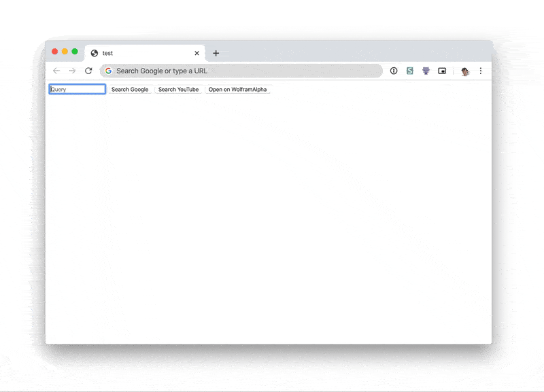Open the 1Password extension icon
This screenshot has width=544, height=392.
(x=394, y=71)
